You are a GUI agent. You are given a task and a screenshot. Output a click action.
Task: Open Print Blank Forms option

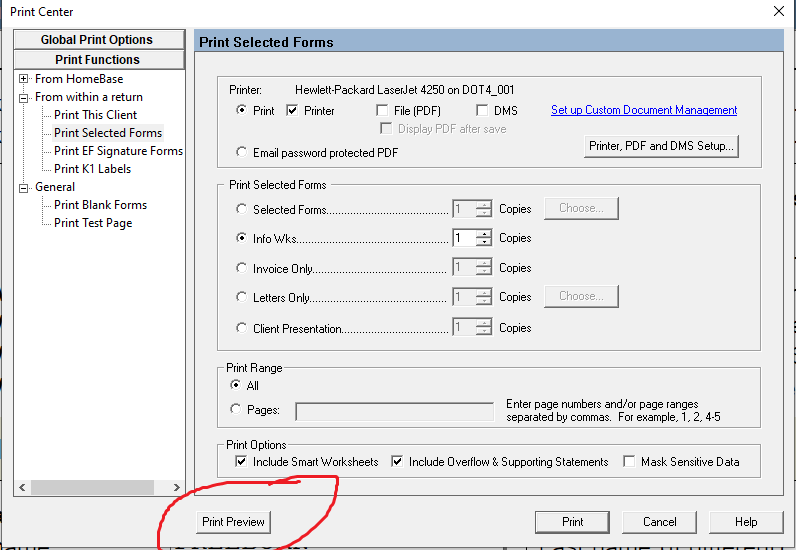tap(100, 205)
